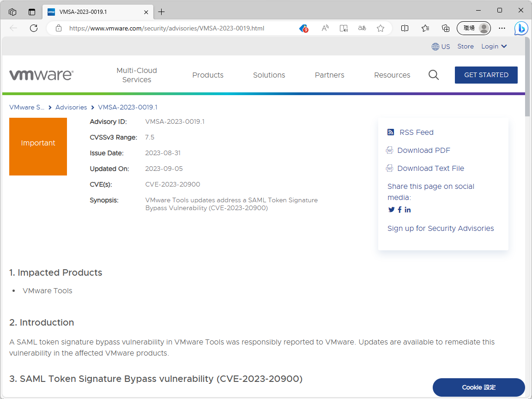Open the RSS Feed link
Screen dimensions: 532x399
pyautogui.click(x=417, y=133)
